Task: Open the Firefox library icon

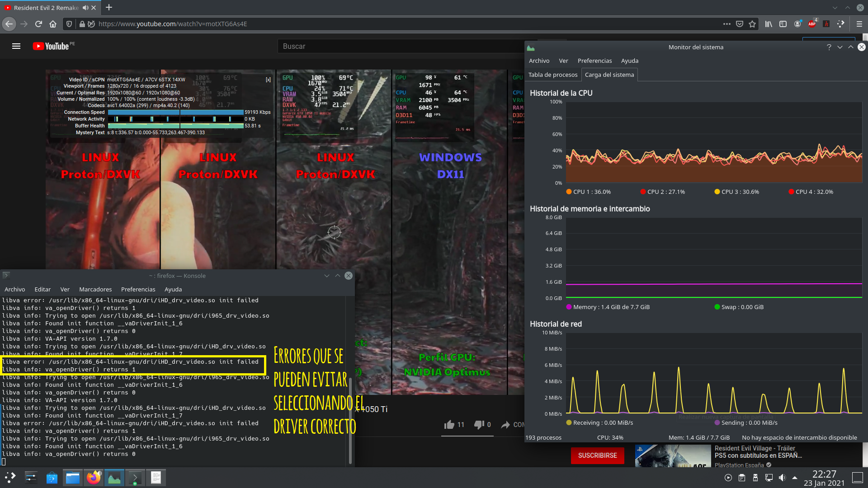Action: (x=769, y=24)
